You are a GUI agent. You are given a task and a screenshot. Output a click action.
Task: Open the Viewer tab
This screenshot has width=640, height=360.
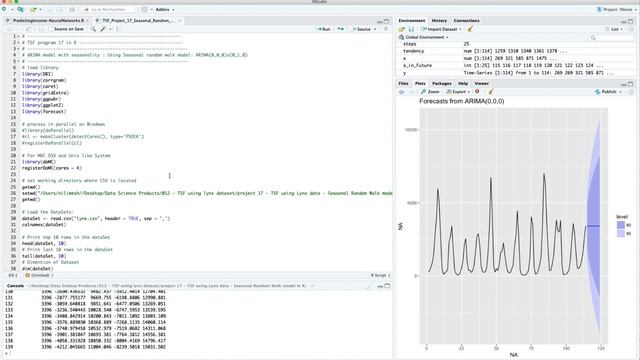point(482,83)
